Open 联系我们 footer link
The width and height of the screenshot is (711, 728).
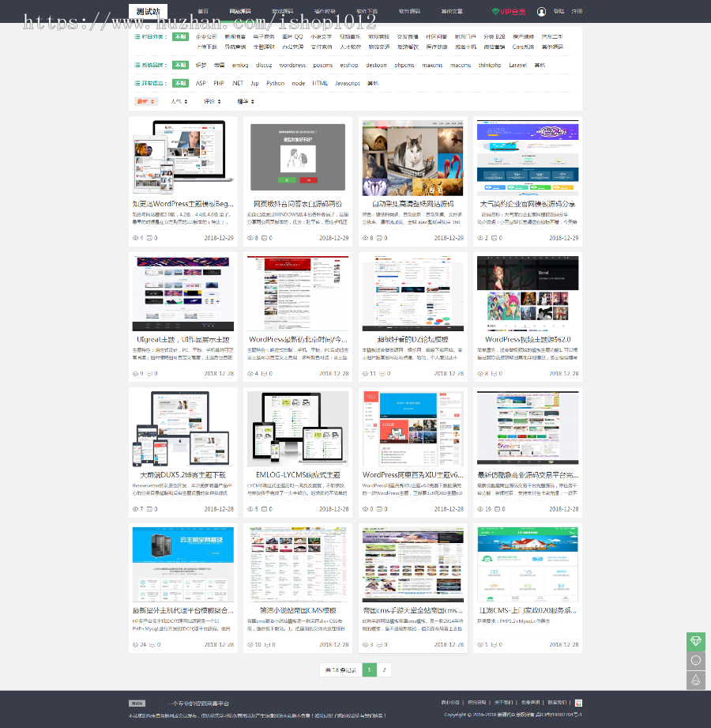(x=557, y=703)
